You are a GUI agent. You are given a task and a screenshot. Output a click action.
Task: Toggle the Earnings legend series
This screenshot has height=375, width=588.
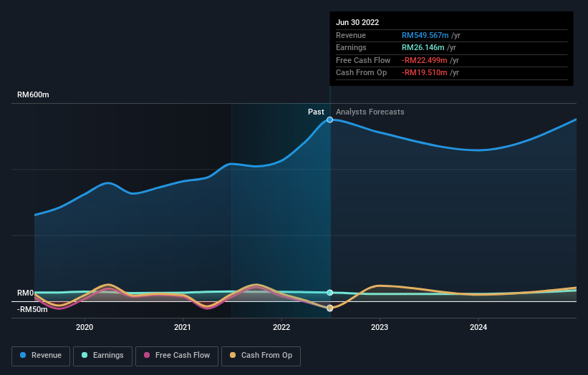click(102, 356)
